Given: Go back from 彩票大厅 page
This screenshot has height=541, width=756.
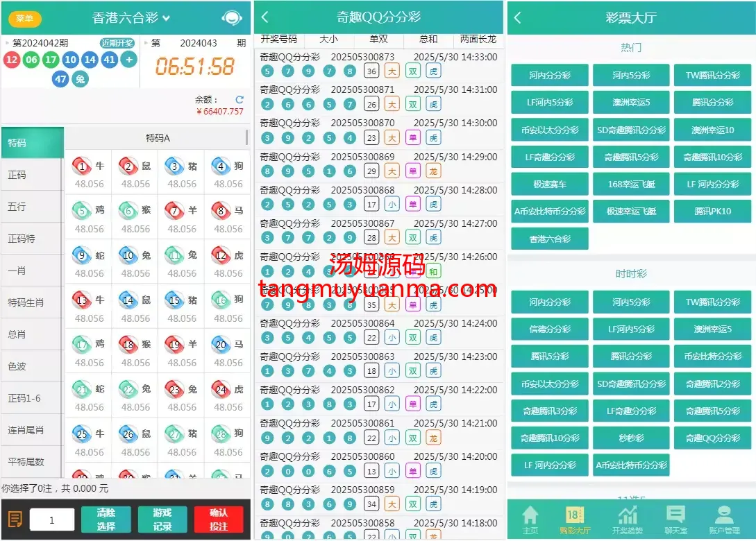Looking at the screenshot, I should 518,18.
